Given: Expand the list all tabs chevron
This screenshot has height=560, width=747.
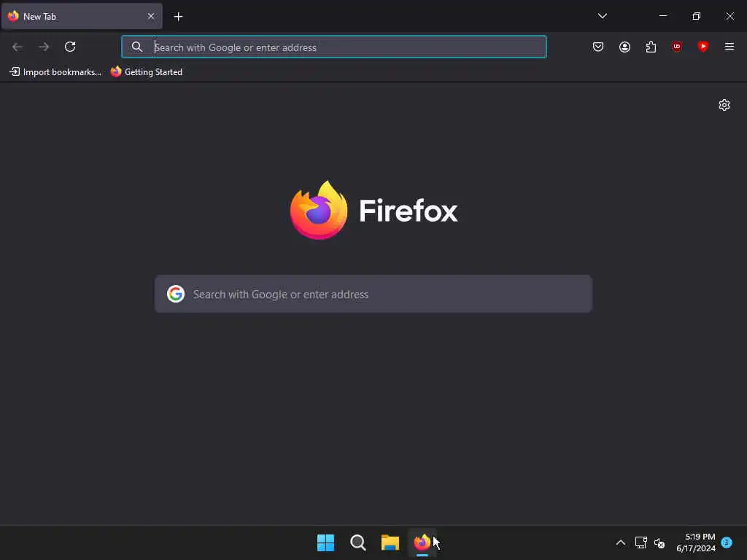Looking at the screenshot, I should coord(602,16).
